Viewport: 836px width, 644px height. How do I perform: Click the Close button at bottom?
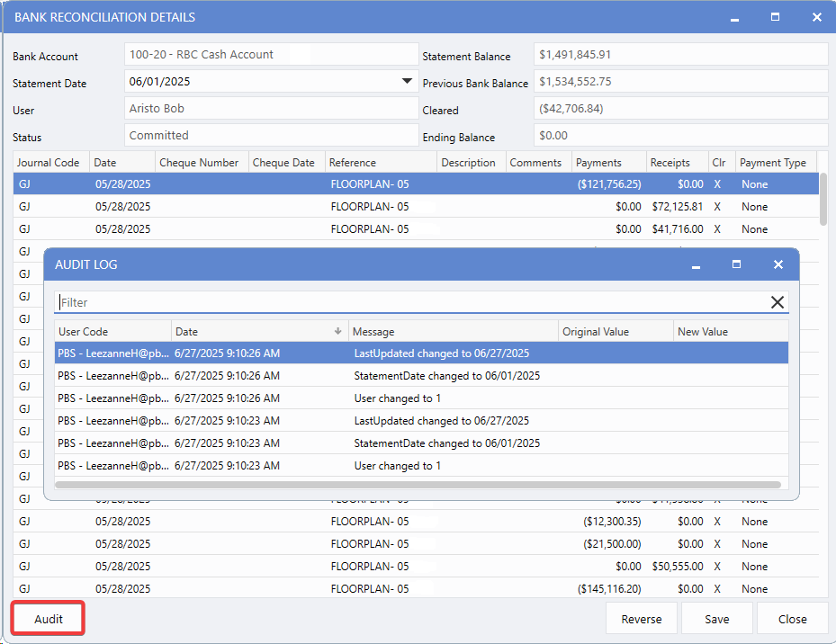tap(792, 619)
